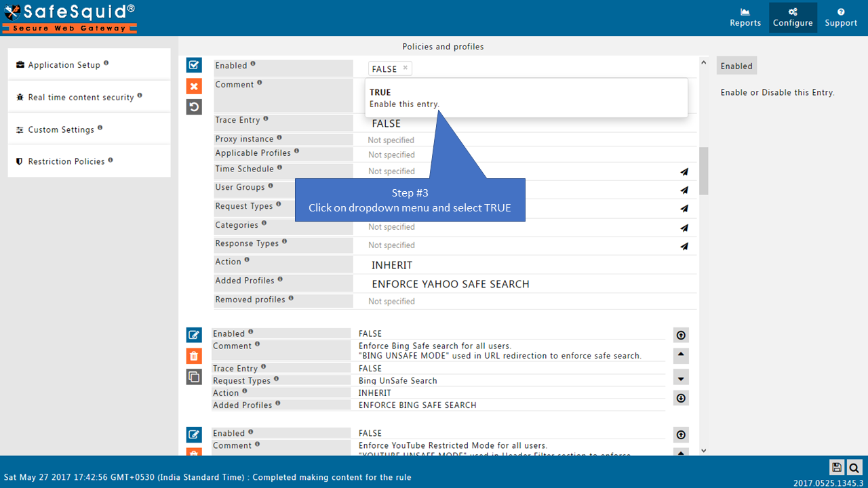This screenshot has height=488, width=868.
Task: Show info tooltip for Trace Entry in edit form
Action: pos(266,119)
